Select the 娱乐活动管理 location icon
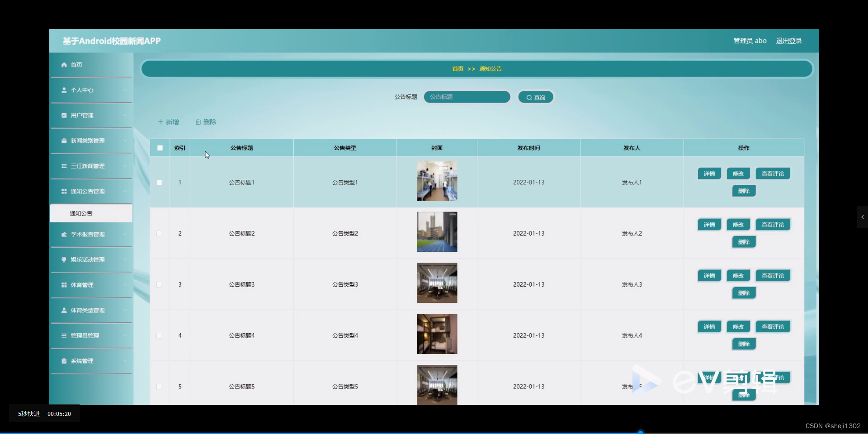Screen dimensions: 868x434 (x=64, y=259)
